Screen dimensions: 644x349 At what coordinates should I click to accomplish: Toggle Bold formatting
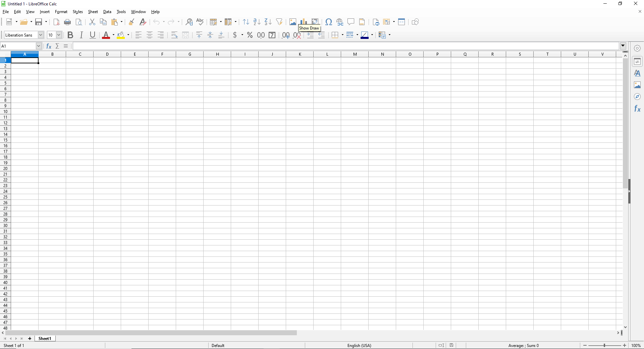point(70,35)
